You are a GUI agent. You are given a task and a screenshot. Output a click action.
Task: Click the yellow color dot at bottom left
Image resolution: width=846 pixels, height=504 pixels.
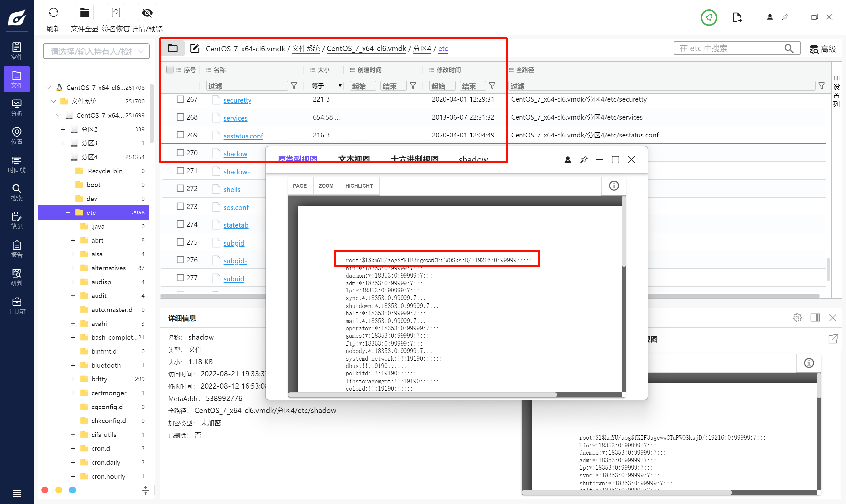coord(59,490)
